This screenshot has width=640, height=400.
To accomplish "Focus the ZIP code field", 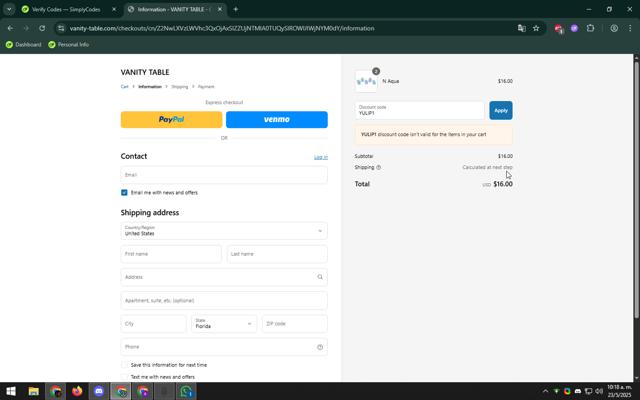I will pyautogui.click(x=295, y=324).
